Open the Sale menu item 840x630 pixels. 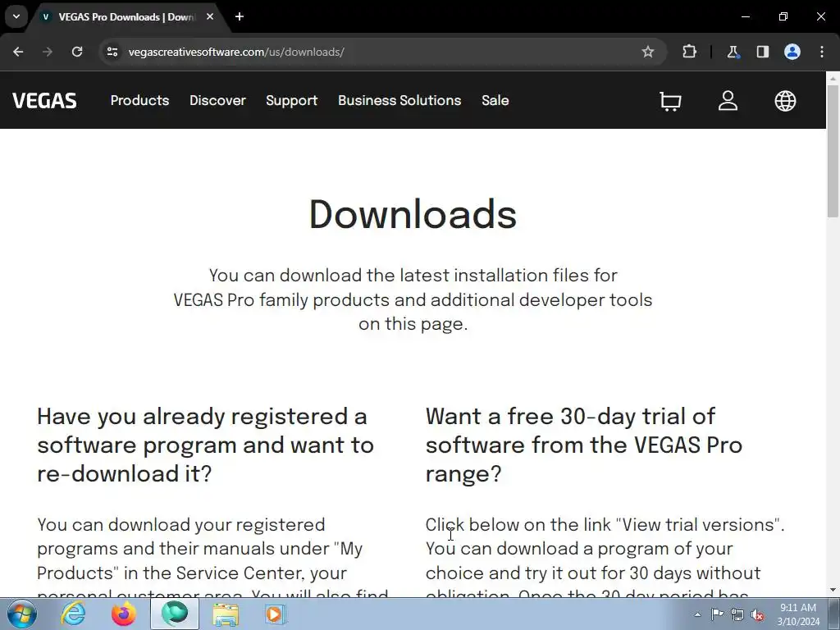tap(495, 100)
